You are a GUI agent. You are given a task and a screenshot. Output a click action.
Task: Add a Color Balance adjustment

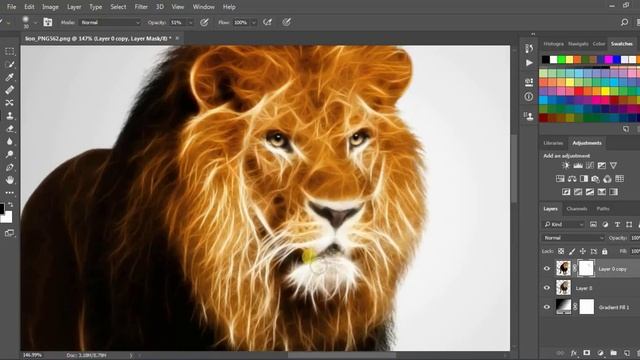(x=572, y=179)
